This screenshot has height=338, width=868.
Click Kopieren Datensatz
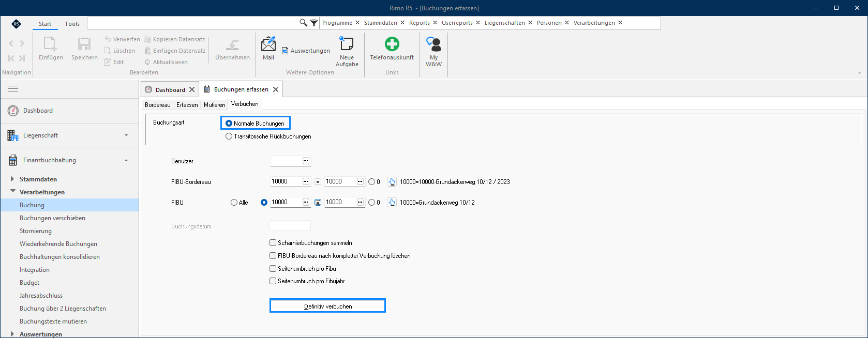[x=174, y=39]
